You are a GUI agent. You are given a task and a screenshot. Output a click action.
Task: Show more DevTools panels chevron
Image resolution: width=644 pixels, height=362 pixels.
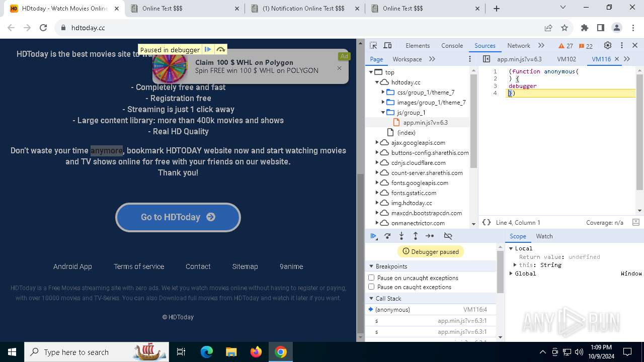click(541, 45)
